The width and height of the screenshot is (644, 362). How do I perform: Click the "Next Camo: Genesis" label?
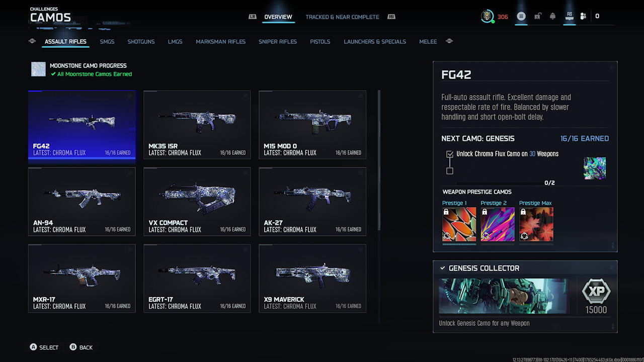coord(478,138)
